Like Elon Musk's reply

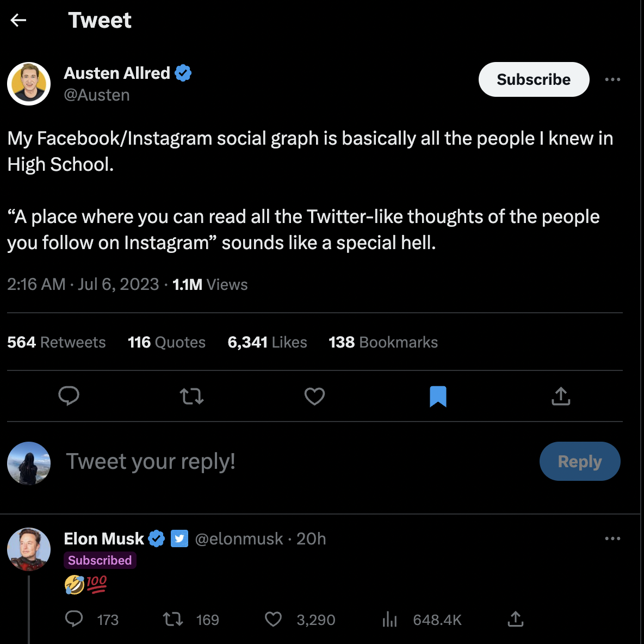click(x=273, y=619)
